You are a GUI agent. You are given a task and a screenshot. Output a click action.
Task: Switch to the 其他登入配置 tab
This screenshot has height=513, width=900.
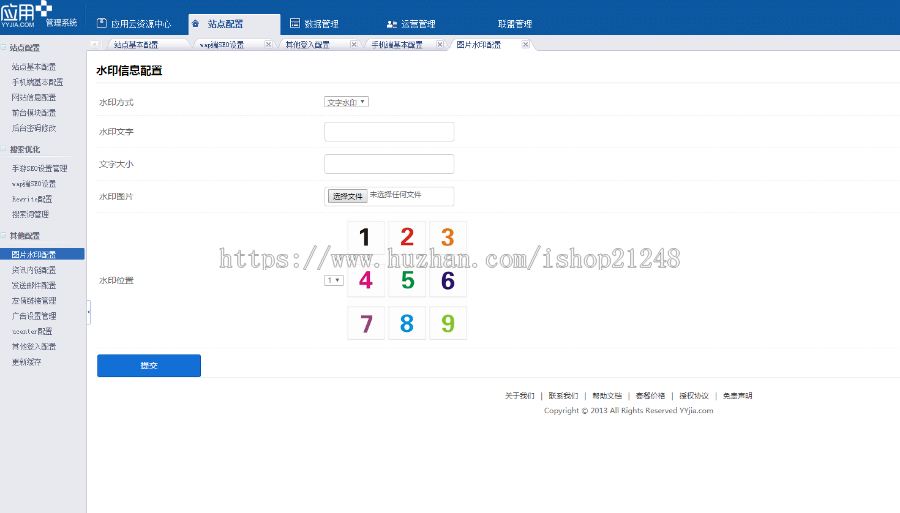[308, 45]
